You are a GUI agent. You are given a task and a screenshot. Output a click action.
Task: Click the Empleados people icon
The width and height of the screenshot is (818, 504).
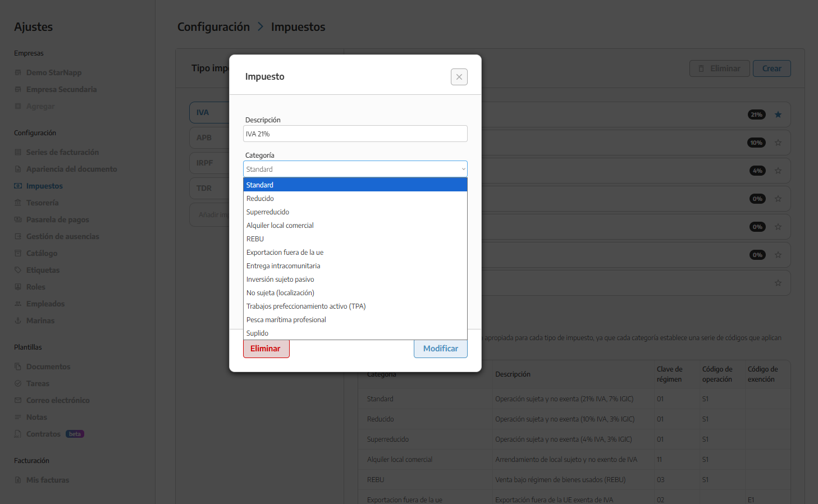pyautogui.click(x=18, y=304)
